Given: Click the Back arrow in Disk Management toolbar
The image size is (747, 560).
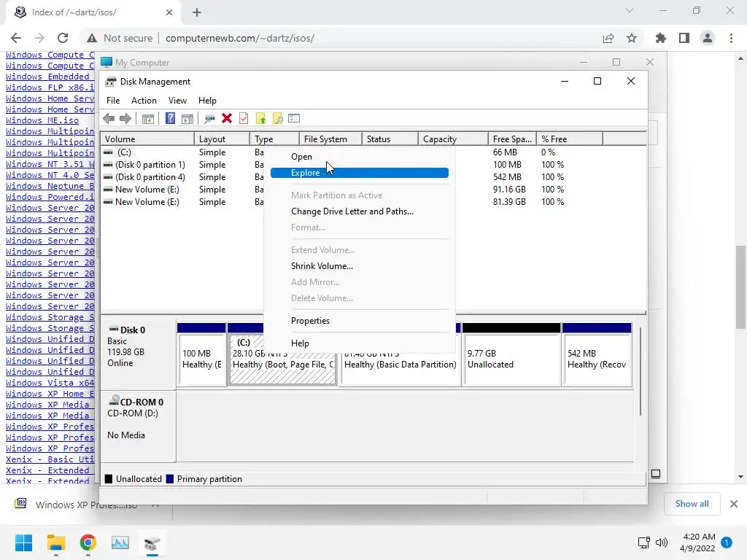Looking at the screenshot, I should tap(109, 119).
